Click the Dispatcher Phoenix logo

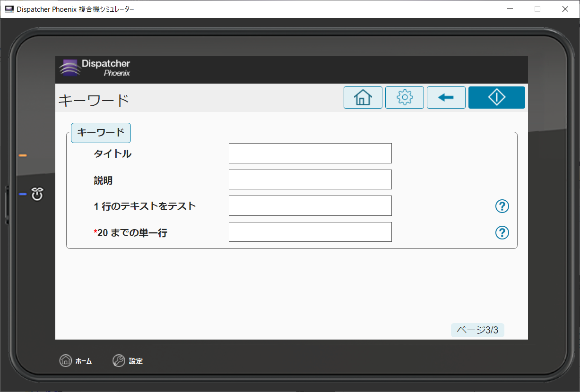95,68
